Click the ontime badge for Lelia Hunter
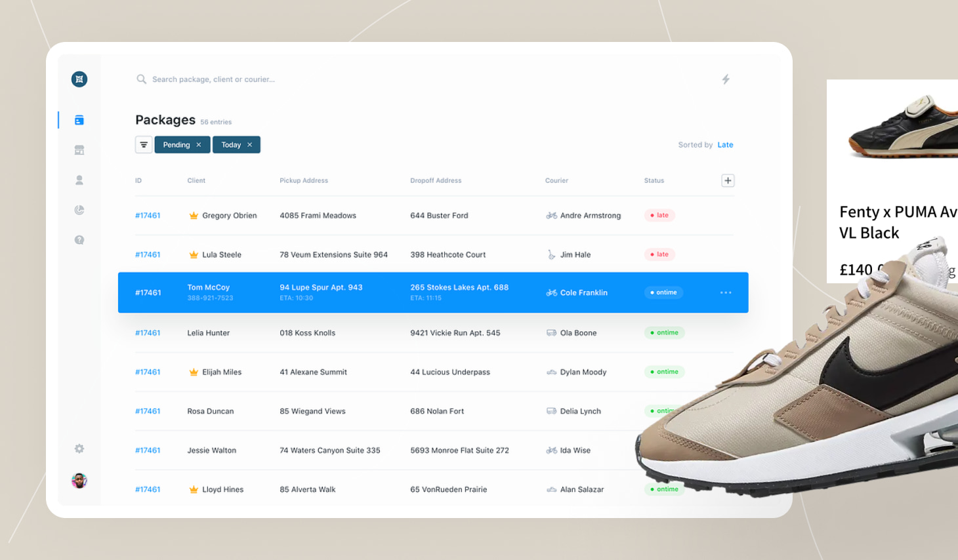Image resolution: width=958 pixels, height=560 pixels. (x=665, y=332)
